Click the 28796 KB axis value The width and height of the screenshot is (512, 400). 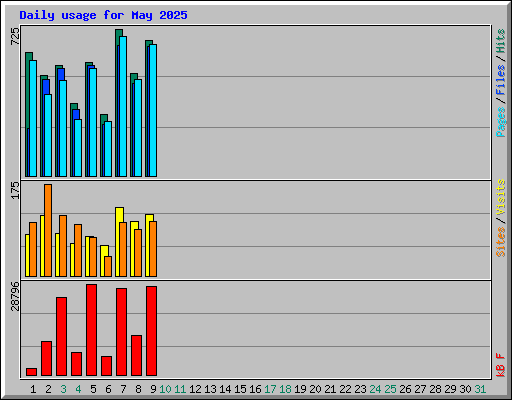tap(15, 296)
